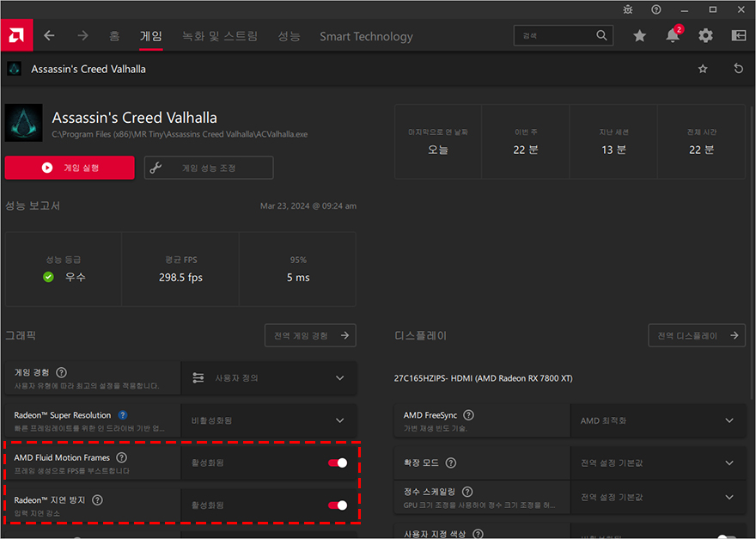Click the 5 ms 95% value
The height and width of the screenshot is (539, 756).
(x=298, y=278)
